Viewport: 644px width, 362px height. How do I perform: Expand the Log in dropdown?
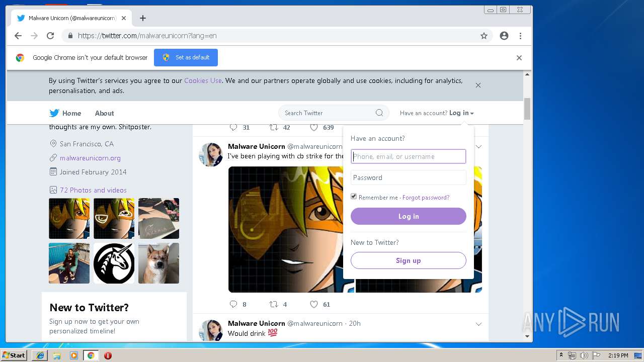click(x=461, y=113)
